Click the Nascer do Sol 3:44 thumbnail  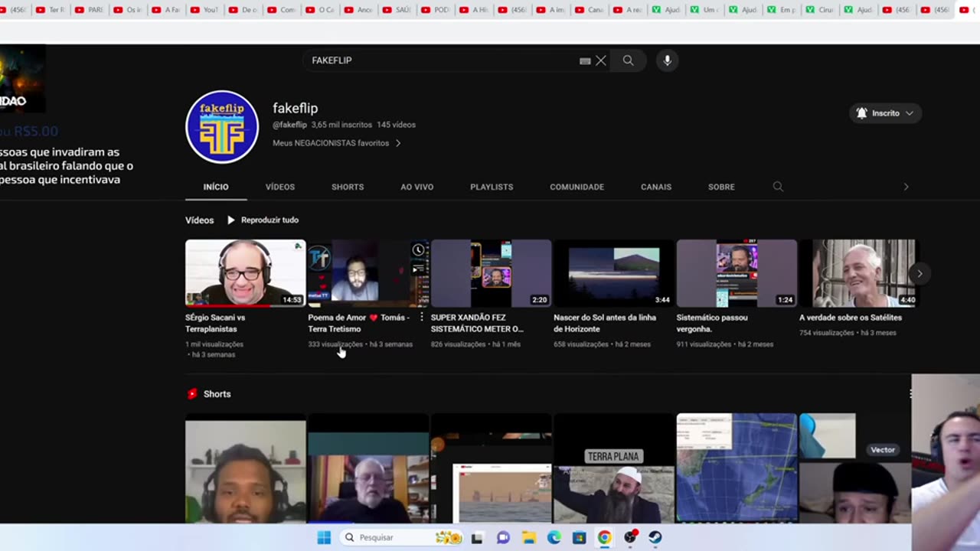[613, 273]
